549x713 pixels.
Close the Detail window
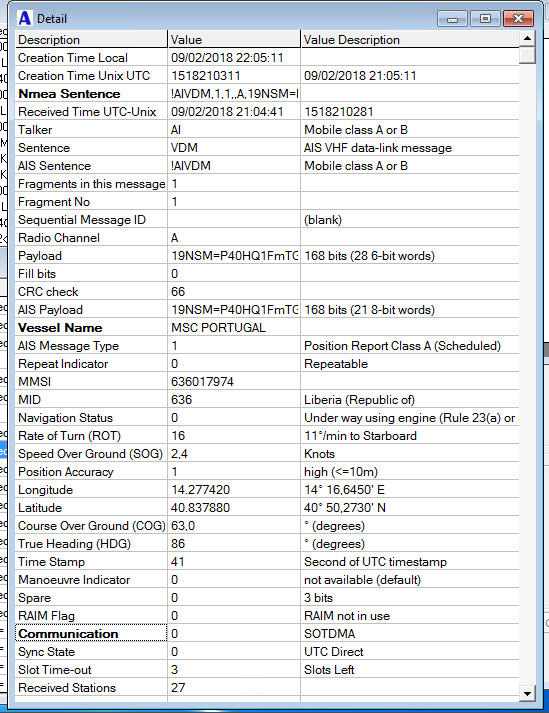click(518, 19)
